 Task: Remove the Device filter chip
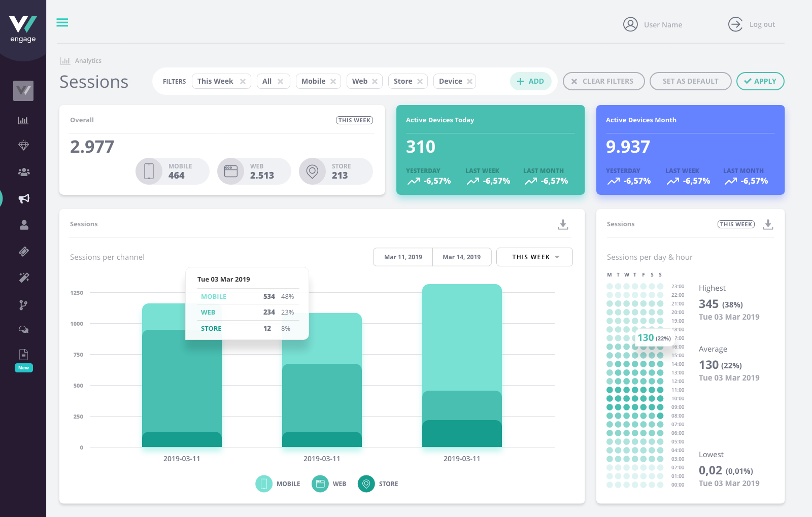(469, 81)
